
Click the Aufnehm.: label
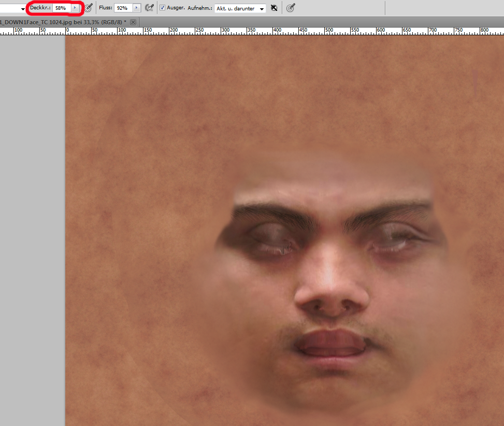199,8
